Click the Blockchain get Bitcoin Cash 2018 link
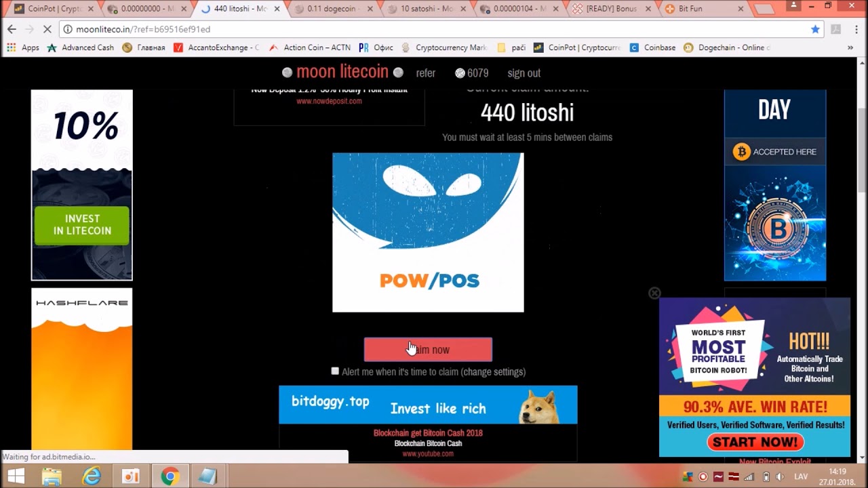868x488 pixels. [x=428, y=433]
